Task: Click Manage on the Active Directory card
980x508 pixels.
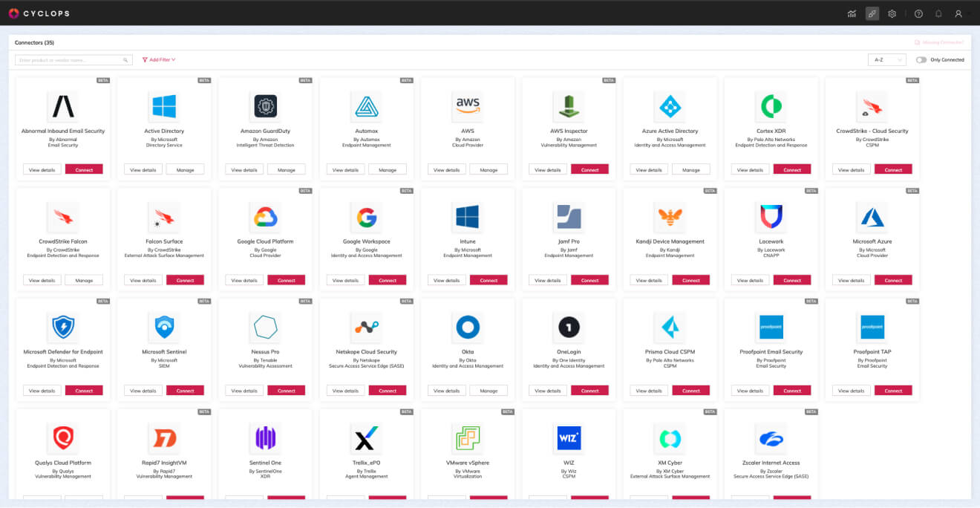Action: coord(185,169)
